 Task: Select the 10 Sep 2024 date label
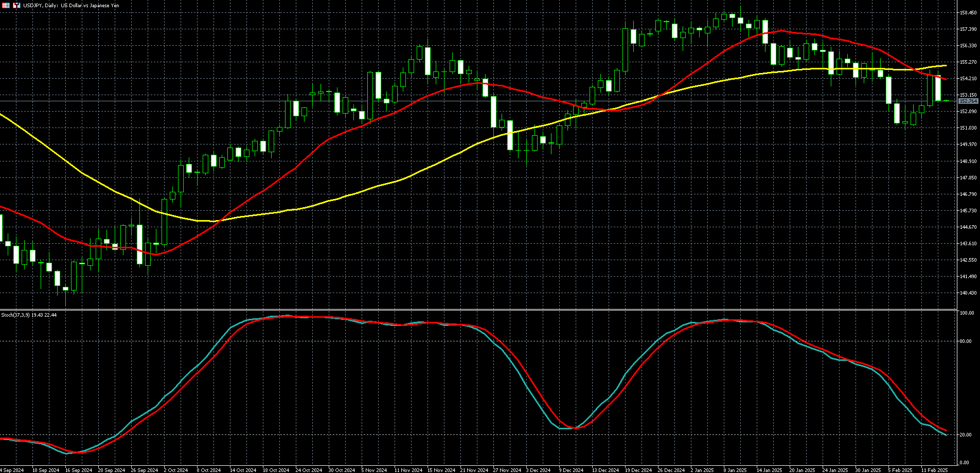click(x=46, y=470)
